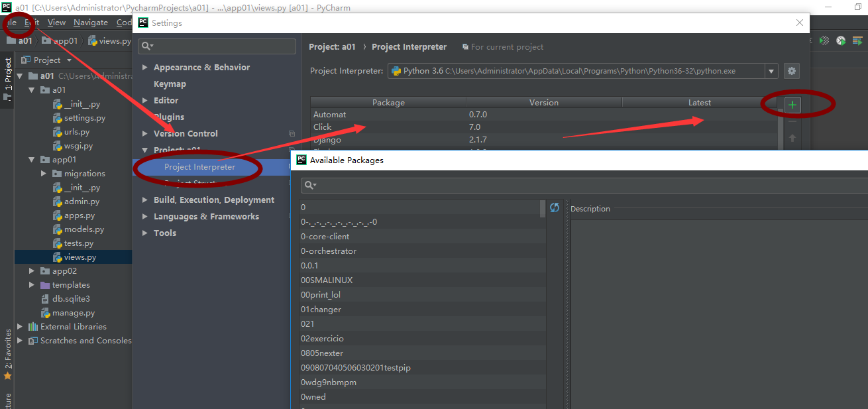The height and width of the screenshot is (409, 868).
Task: Expand the Editor settings section
Action: click(x=145, y=101)
